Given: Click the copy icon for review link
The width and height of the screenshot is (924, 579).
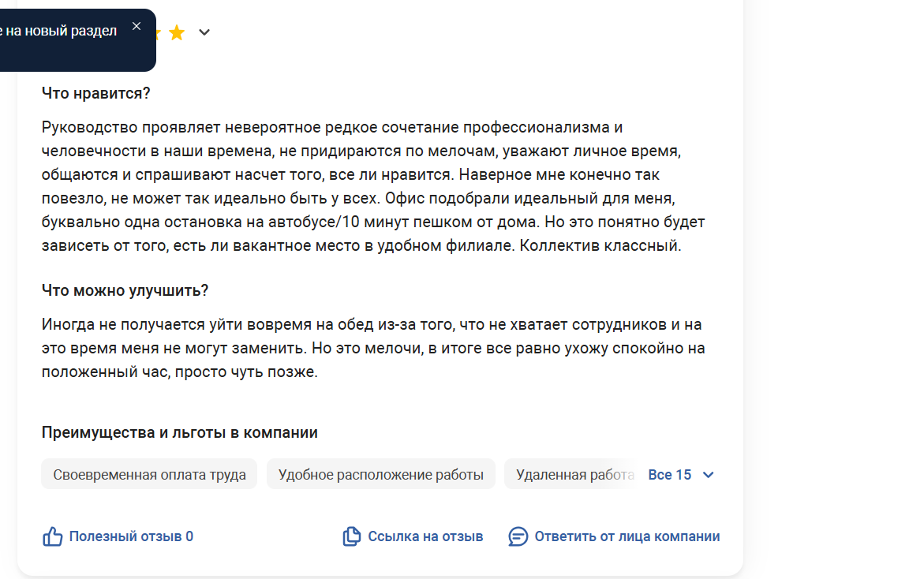Looking at the screenshot, I should (x=352, y=536).
